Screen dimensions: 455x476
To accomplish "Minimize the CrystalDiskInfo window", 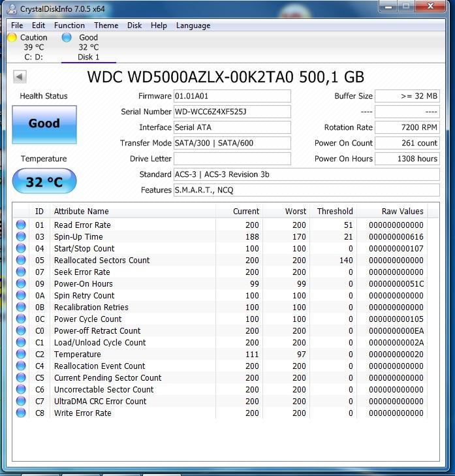I will tap(388, 7).
